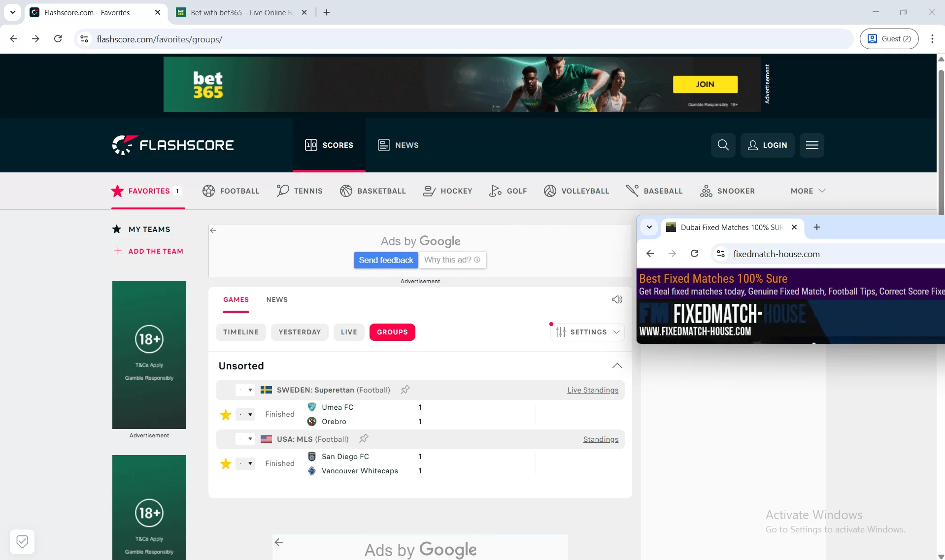Image resolution: width=945 pixels, height=560 pixels.
Task: Mute notifications with the speaker icon
Action: pyautogui.click(x=617, y=299)
